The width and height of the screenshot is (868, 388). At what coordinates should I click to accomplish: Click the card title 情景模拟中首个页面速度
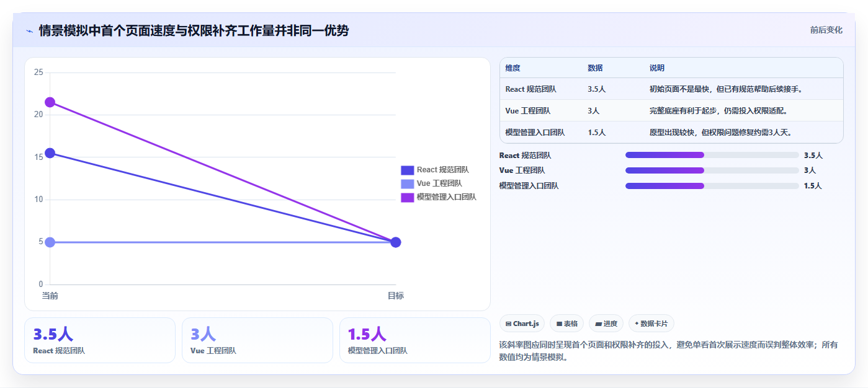(194, 30)
